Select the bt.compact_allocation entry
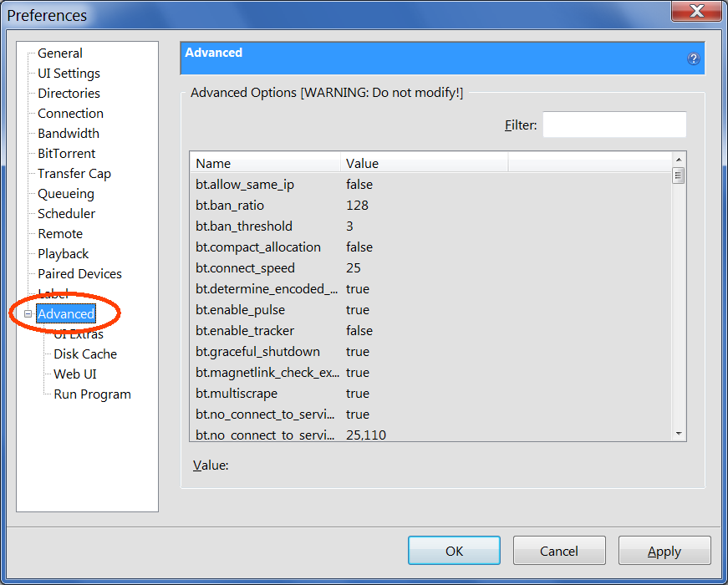 [430, 247]
